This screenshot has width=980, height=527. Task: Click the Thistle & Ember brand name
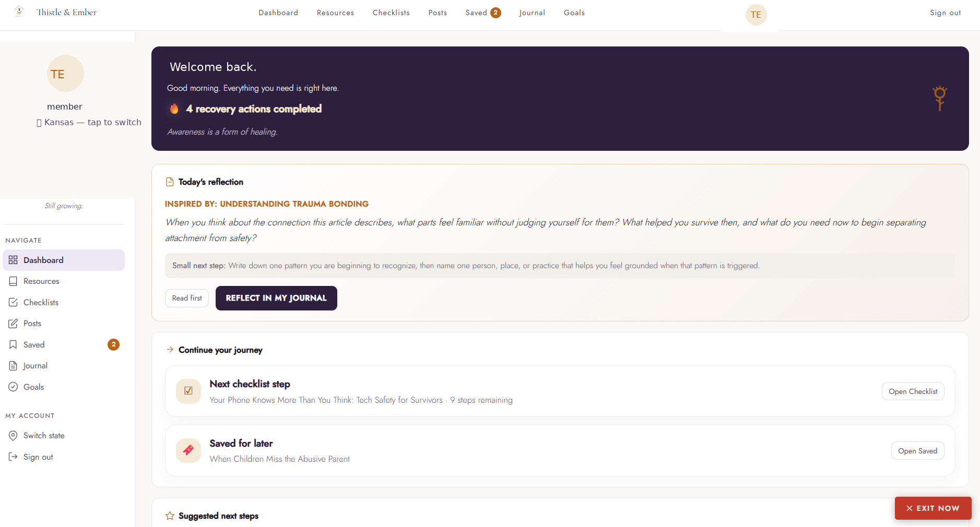pyautogui.click(x=67, y=12)
